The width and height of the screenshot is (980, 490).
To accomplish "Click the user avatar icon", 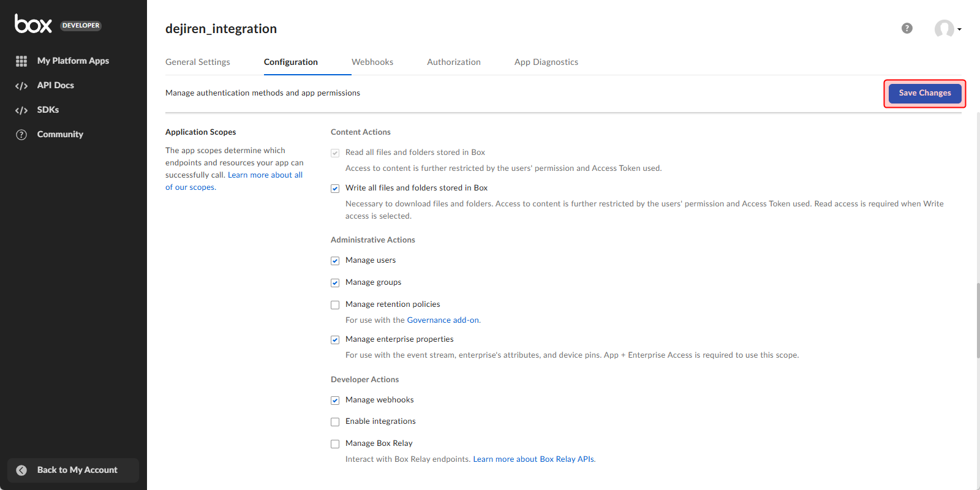I will click(x=944, y=28).
